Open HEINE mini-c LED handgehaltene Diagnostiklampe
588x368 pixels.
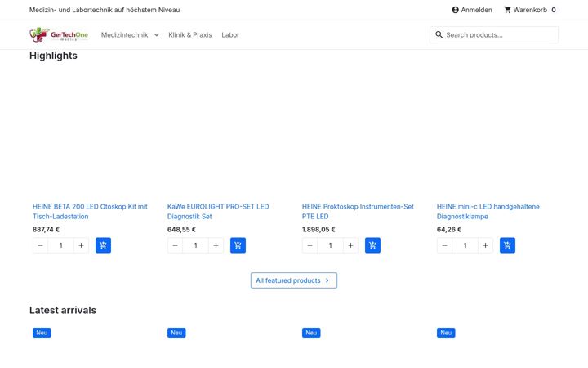tap(488, 212)
